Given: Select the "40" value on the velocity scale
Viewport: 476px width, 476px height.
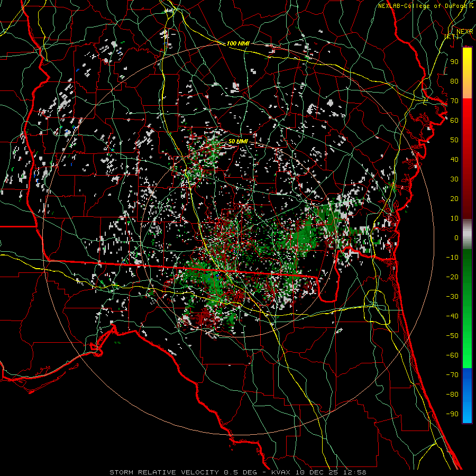Looking at the screenshot, I should coord(454,159).
